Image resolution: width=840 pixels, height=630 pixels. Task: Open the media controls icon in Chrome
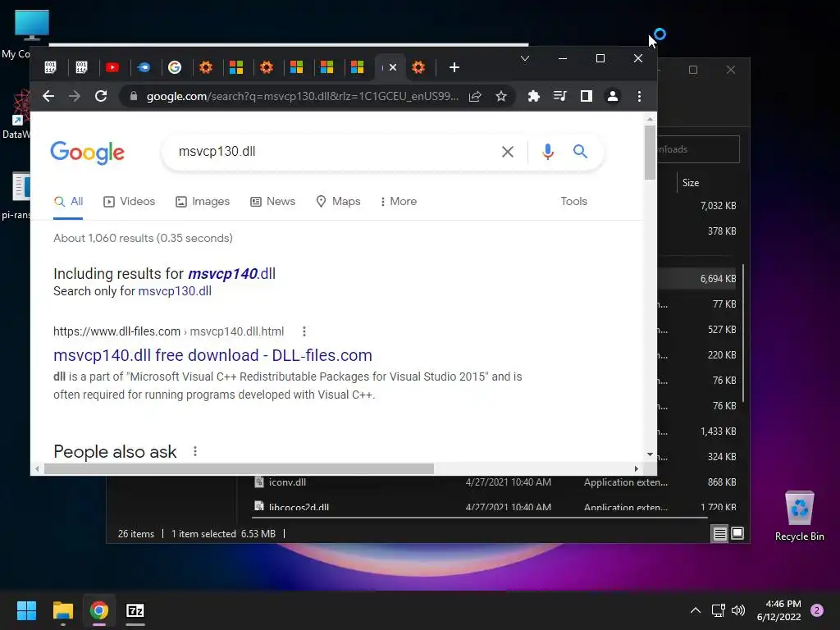(x=559, y=97)
